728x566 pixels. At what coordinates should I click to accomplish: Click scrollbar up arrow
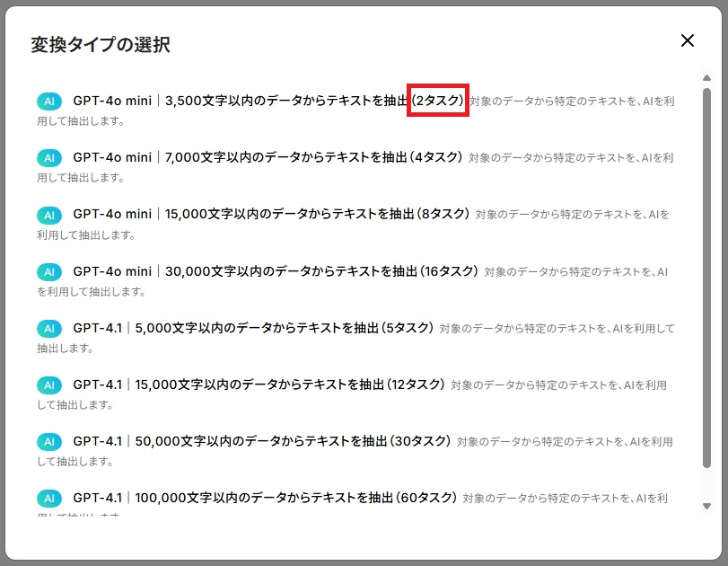706,78
